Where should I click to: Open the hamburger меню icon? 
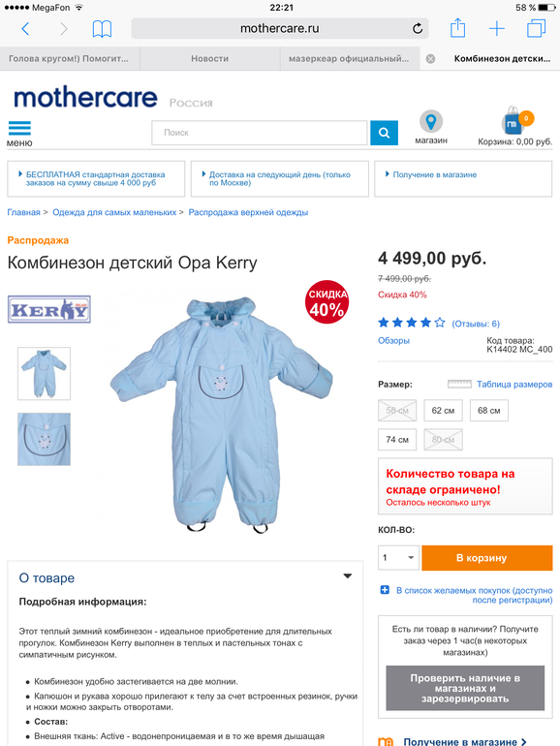point(19,129)
